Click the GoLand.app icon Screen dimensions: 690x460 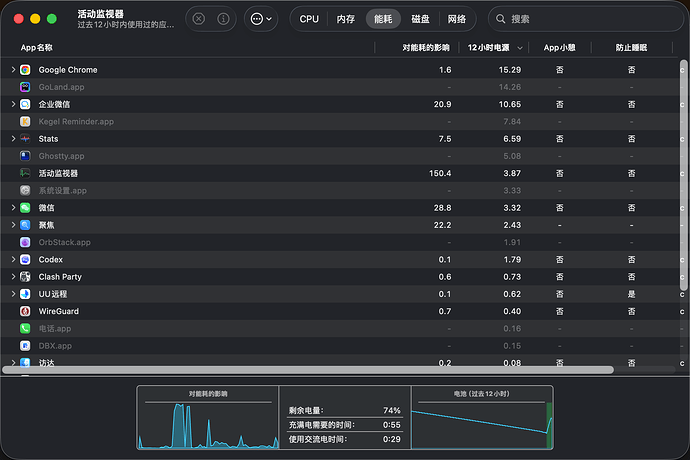pos(25,87)
